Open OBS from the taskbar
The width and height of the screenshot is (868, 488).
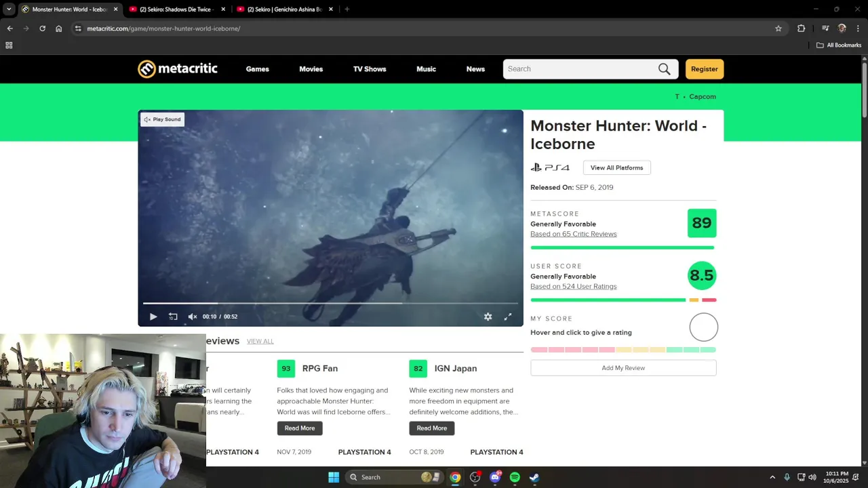click(475, 477)
